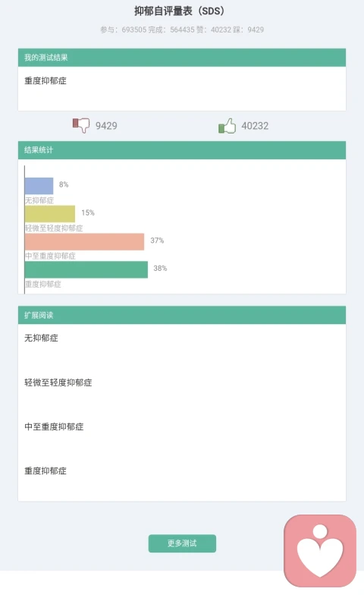Click the dislike count 9429
The height and width of the screenshot is (595, 364).
(106, 126)
